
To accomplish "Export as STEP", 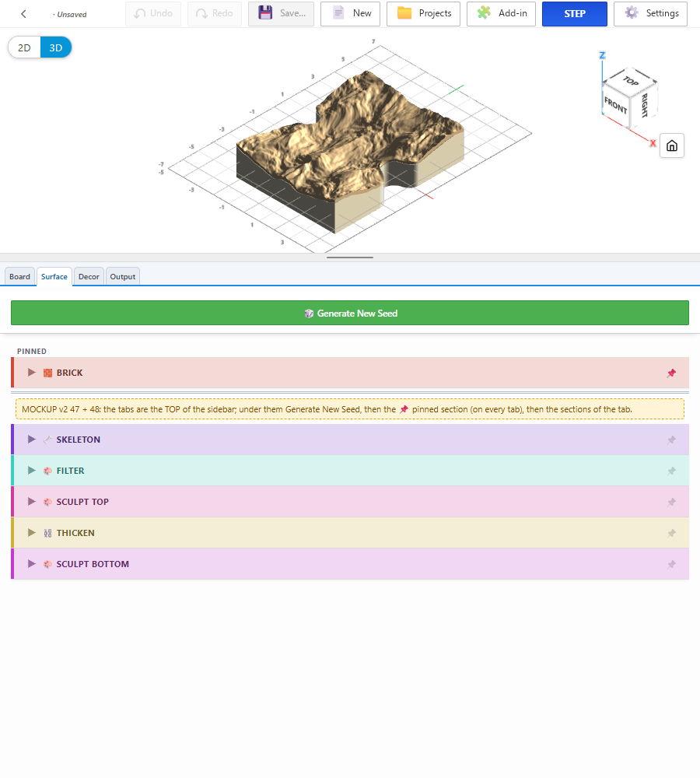I will point(575,13).
